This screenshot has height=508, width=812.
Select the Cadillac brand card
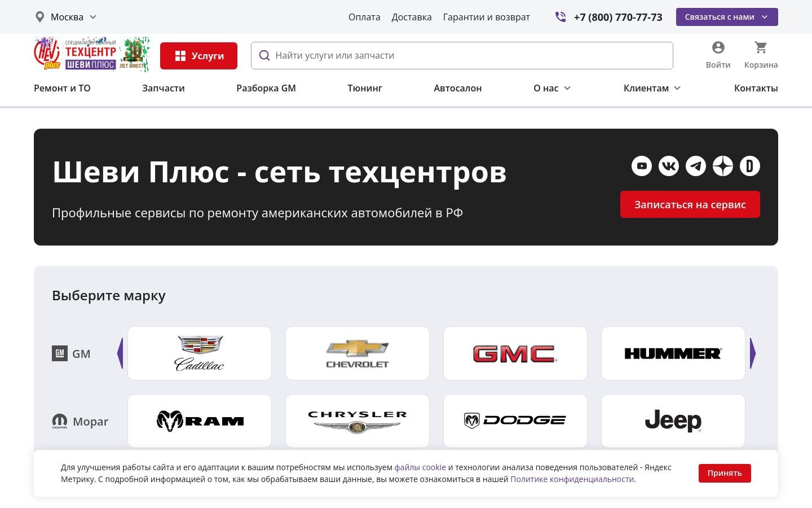[200, 353]
